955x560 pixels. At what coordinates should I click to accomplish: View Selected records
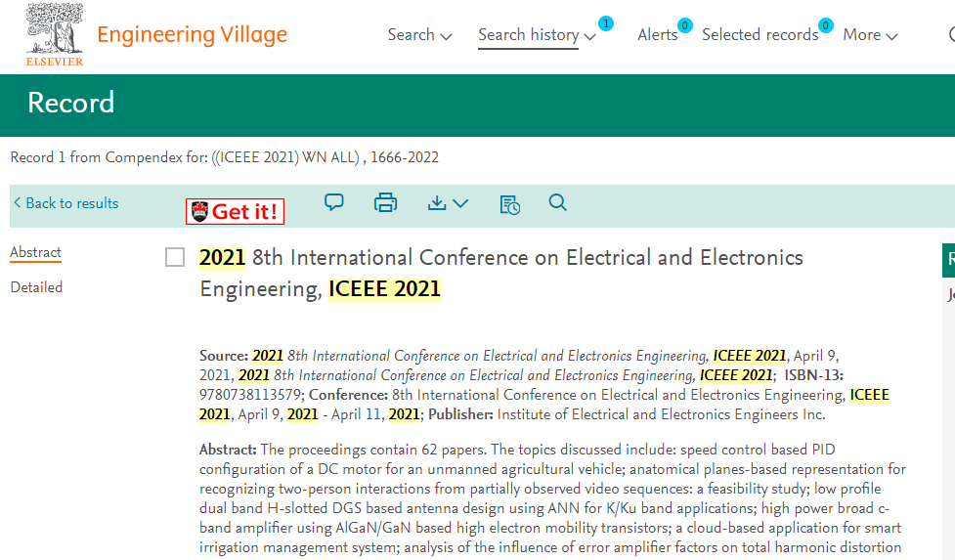pyautogui.click(x=760, y=35)
